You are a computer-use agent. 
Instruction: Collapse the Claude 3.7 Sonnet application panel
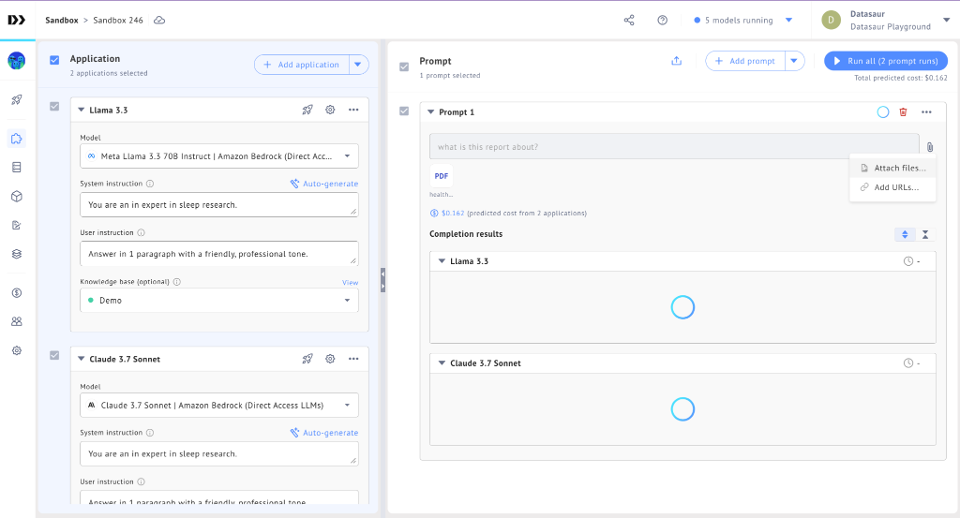[81, 359]
